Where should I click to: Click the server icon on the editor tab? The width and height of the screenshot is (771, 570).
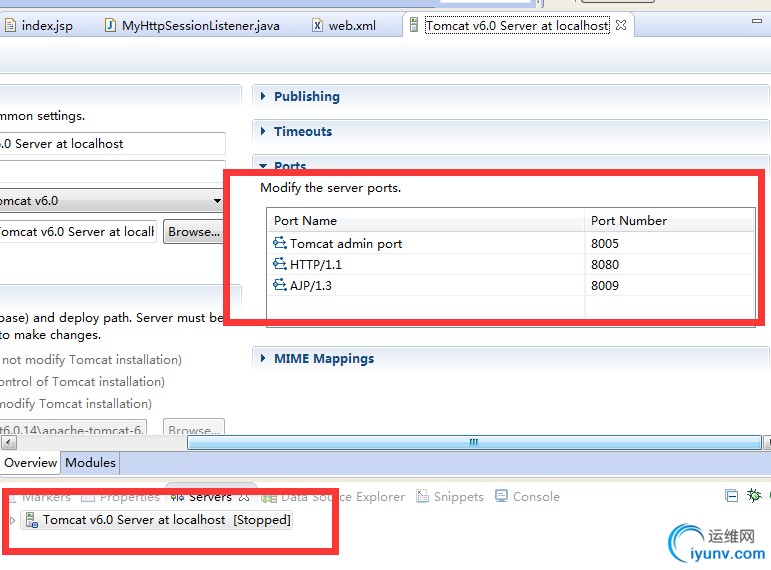click(x=414, y=25)
